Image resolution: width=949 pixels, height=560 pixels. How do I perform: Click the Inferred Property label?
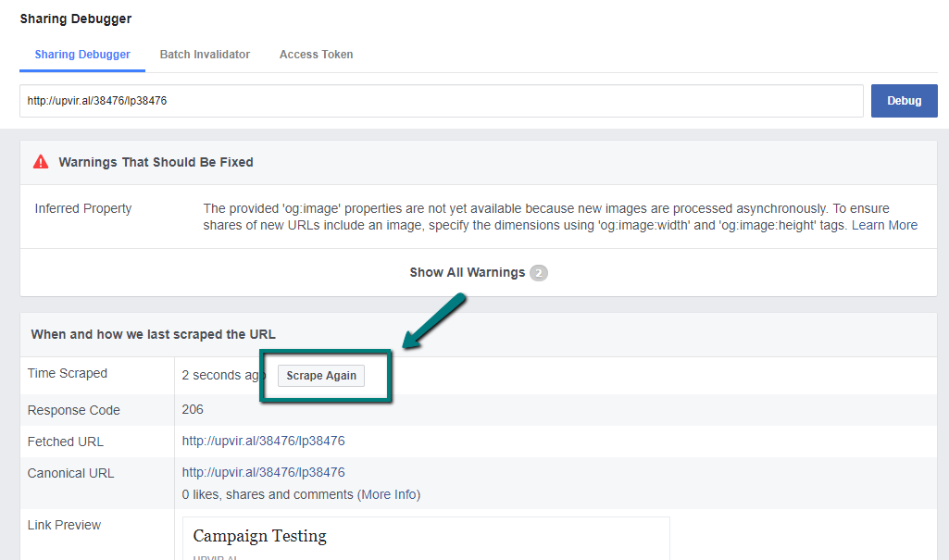tap(83, 208)
